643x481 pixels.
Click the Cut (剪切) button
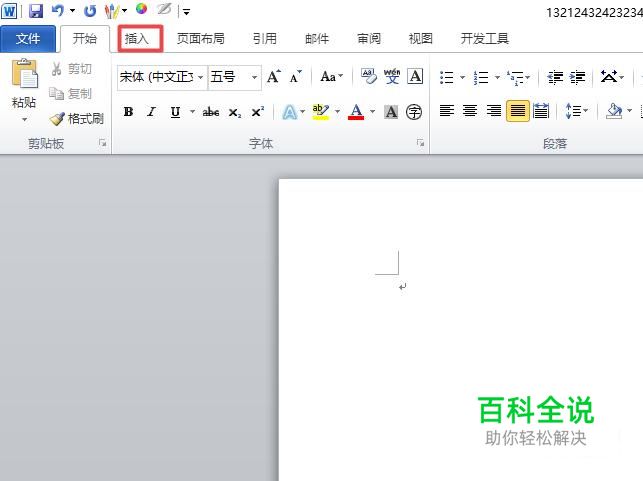[x=71, y=68]
